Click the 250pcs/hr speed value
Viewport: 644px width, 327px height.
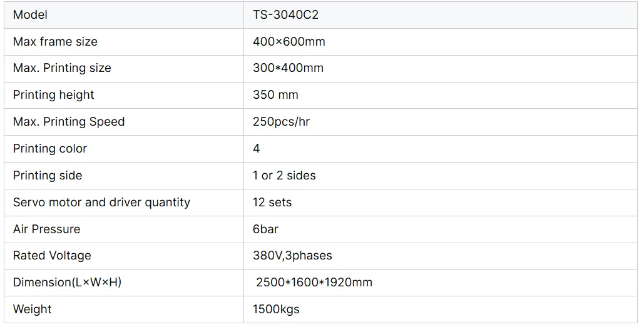(281, 122)
